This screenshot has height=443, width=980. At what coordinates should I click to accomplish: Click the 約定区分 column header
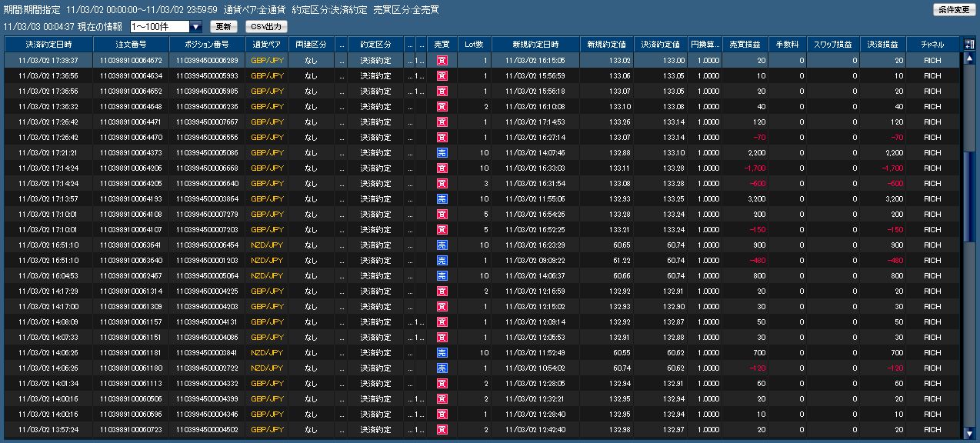[x=375, y=45]
